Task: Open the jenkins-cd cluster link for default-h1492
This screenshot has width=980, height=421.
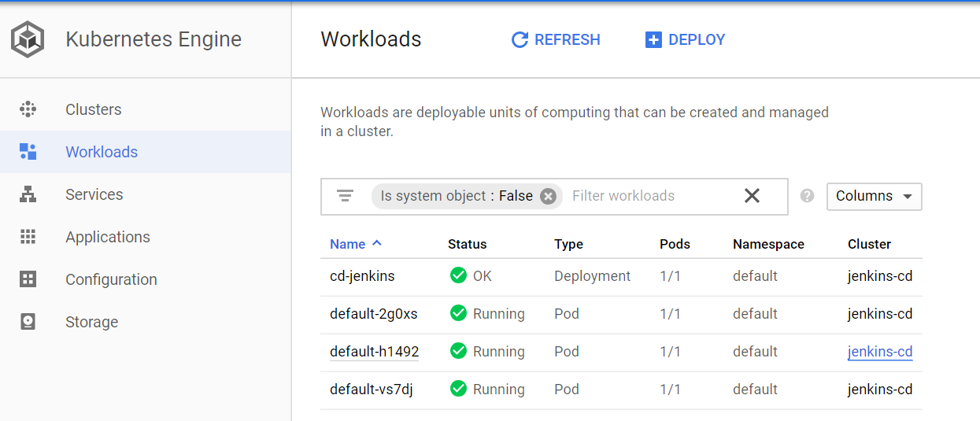Action: tap(880, 352)
